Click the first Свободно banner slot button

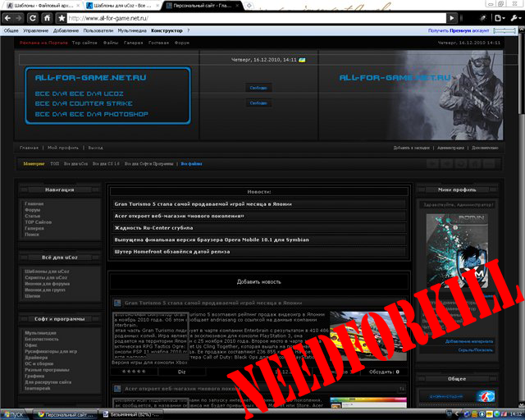click(x=258, y=87)
